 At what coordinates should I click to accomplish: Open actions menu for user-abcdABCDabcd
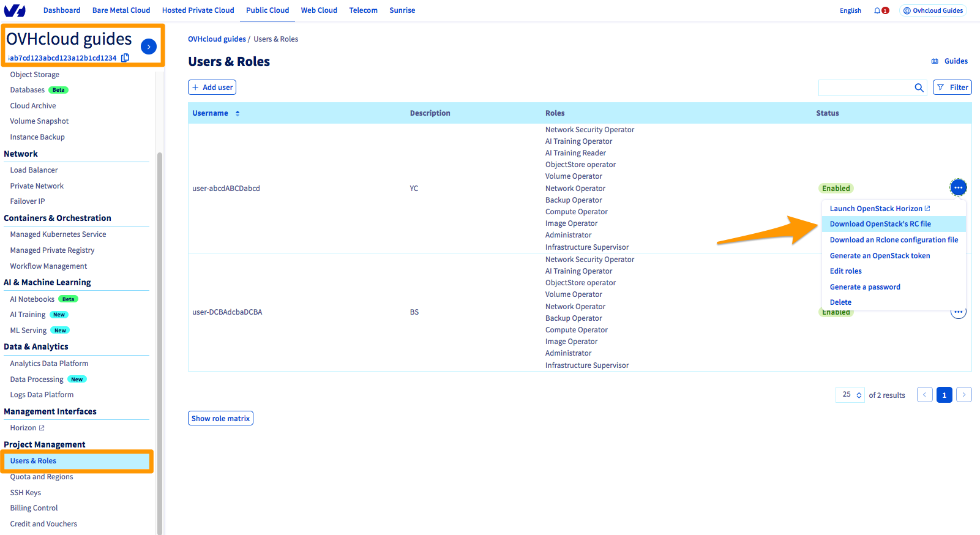coord(959,188)
